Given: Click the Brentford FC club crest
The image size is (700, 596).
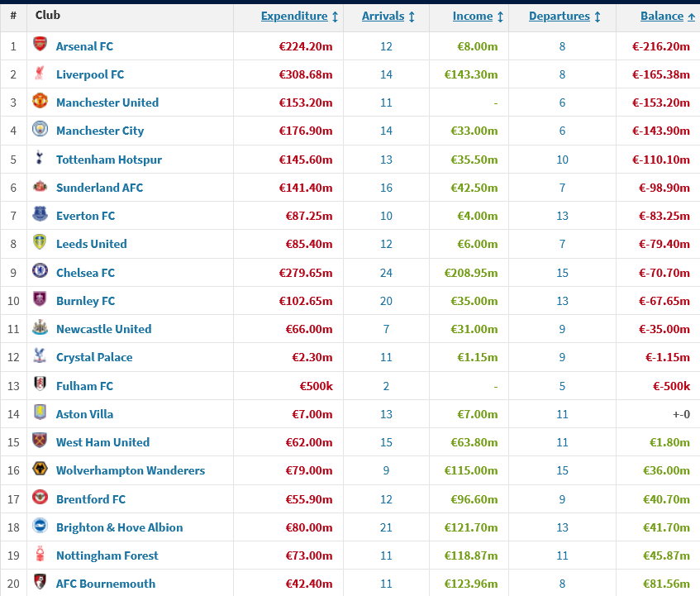Looking at the screenshot, I should [x=40, y=497].
